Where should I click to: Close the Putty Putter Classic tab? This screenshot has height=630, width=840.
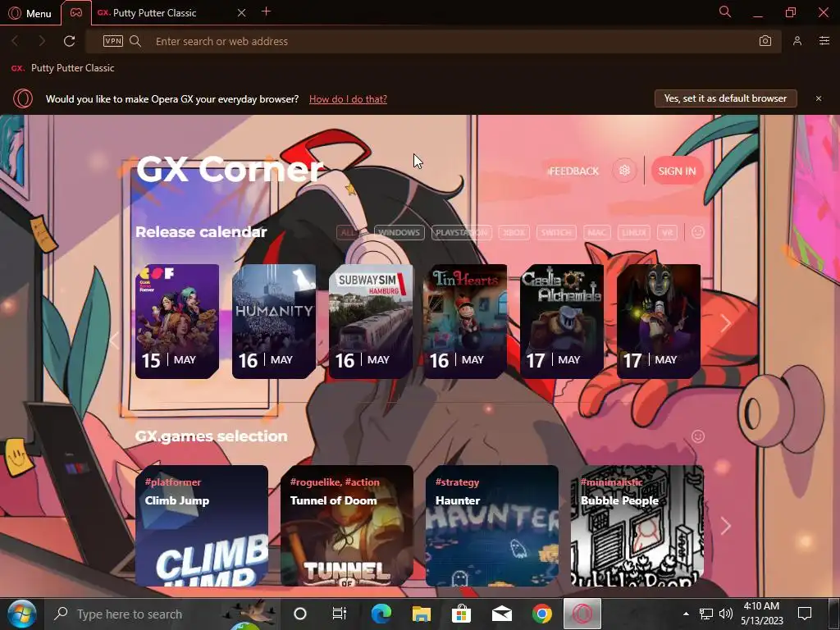point(242,13)
